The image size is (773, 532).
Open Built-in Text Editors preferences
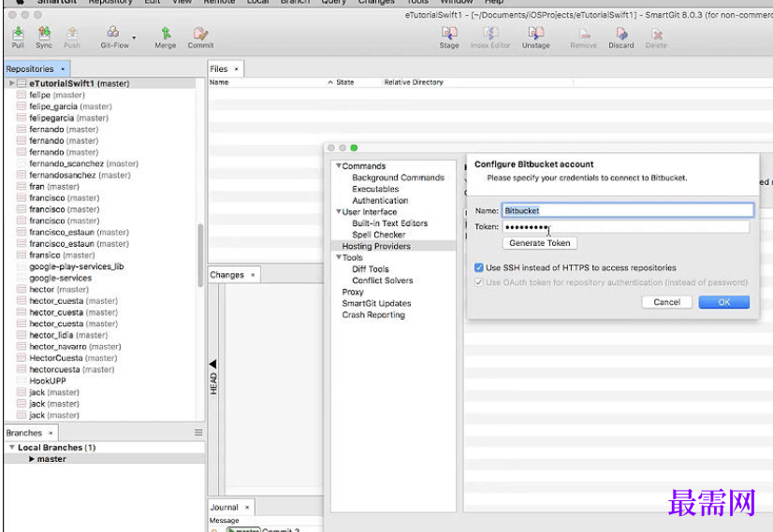tap(390, 223)
